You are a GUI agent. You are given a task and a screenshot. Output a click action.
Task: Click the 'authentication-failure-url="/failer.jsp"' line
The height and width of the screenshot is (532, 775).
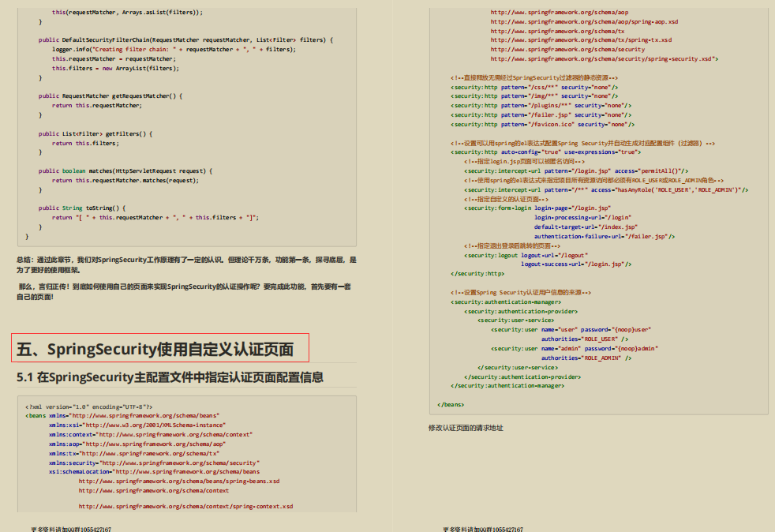click(x=605, y=237)
